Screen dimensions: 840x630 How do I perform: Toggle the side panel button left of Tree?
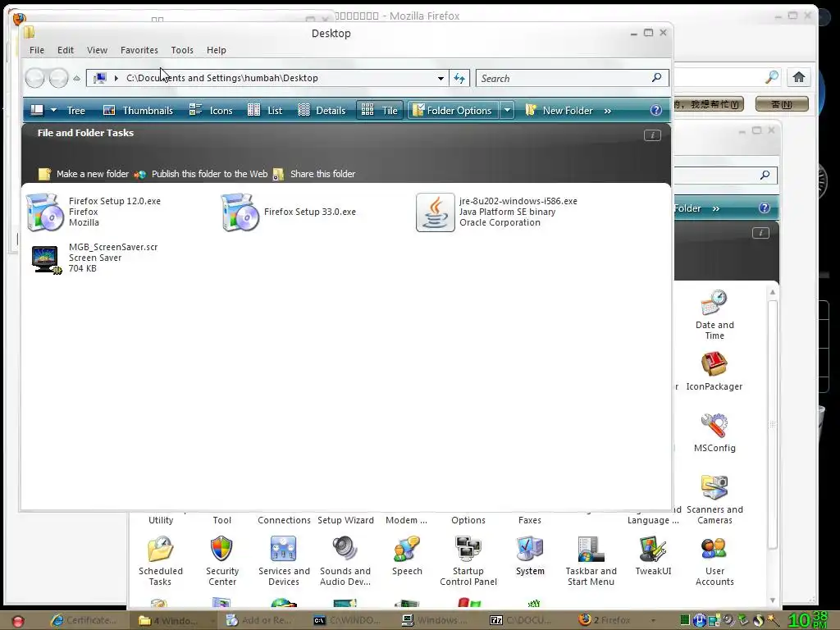click(x=37, y=111)
